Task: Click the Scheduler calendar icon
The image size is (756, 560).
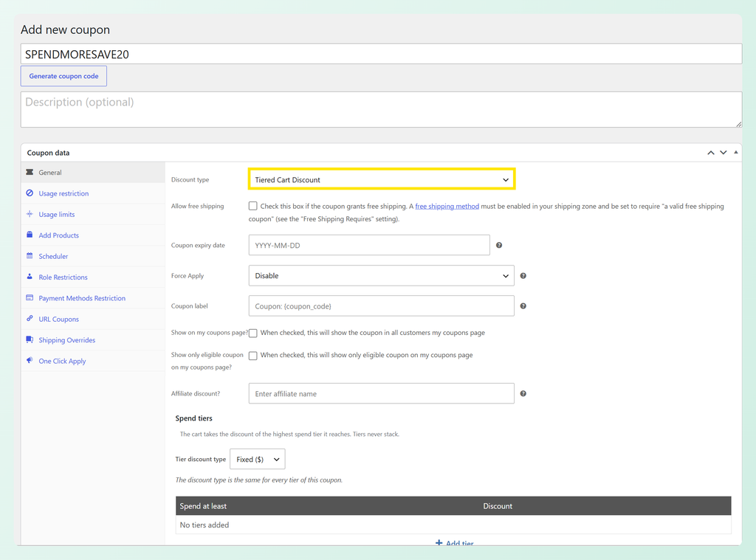Action: click(30, 255)
